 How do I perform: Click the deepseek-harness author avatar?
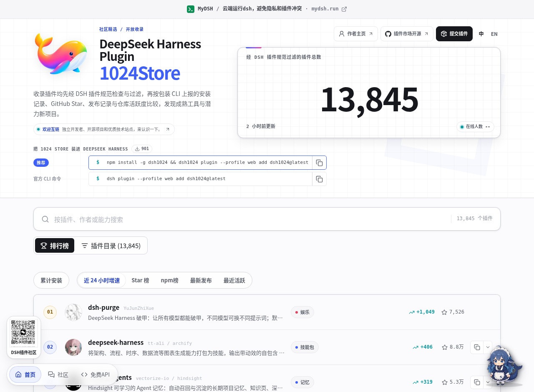(x=73, y=347)
